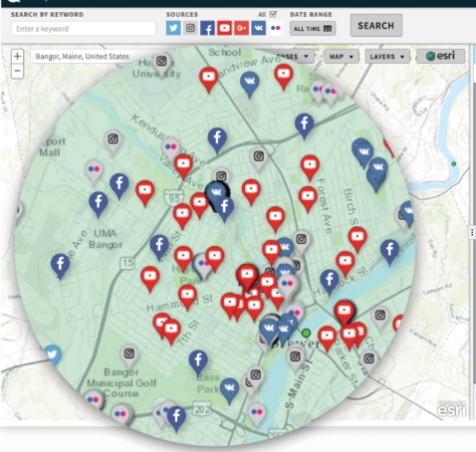Toggle the Instagram source icon
476x452 pixels.
190,28
